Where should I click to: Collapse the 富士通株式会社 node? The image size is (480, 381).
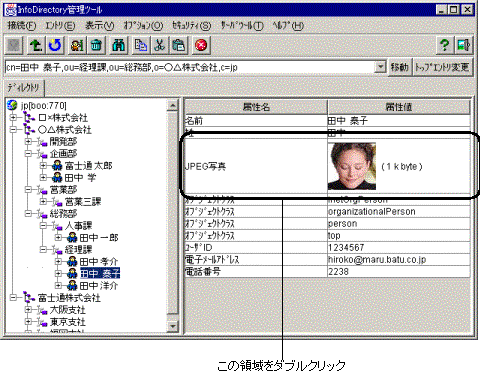[13, 298]
